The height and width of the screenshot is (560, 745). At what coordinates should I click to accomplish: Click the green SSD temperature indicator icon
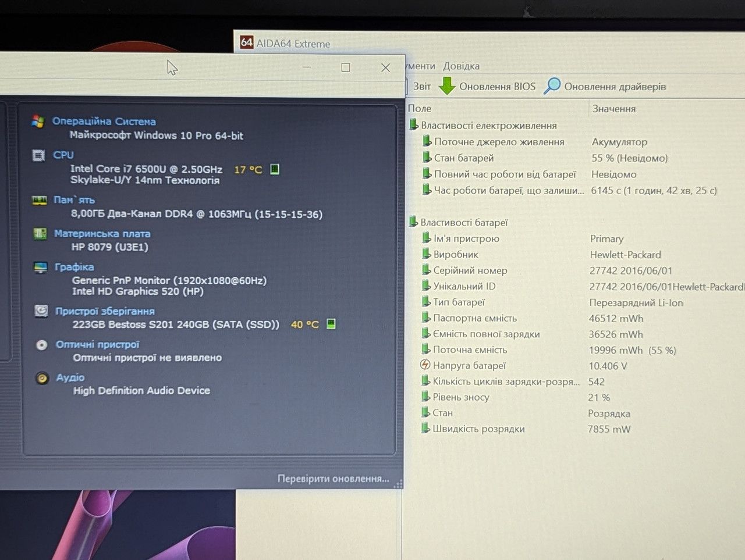tap(331, 324)
